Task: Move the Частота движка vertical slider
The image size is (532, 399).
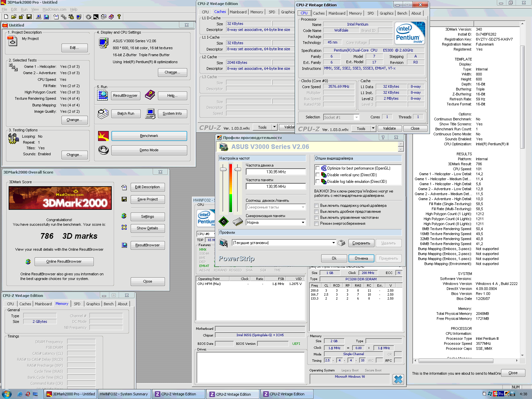Action: [223, 169]
